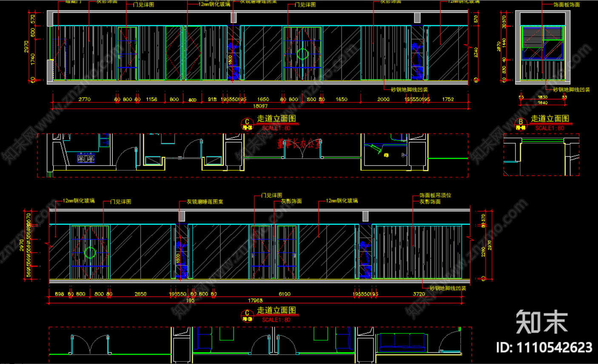The width and height of the screenshot is (598, 364).
Task: Select the 2770 dimension text
Action: (x=85, y=99)
